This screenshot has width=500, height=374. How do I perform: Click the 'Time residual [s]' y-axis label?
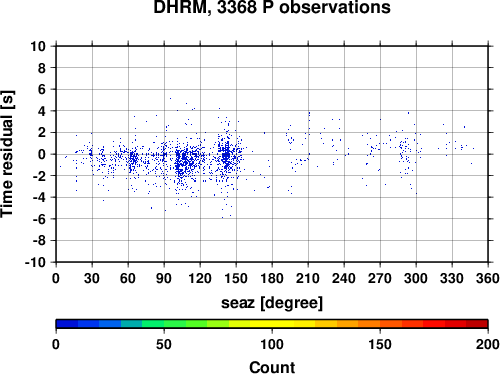click(x=7, y=154)
